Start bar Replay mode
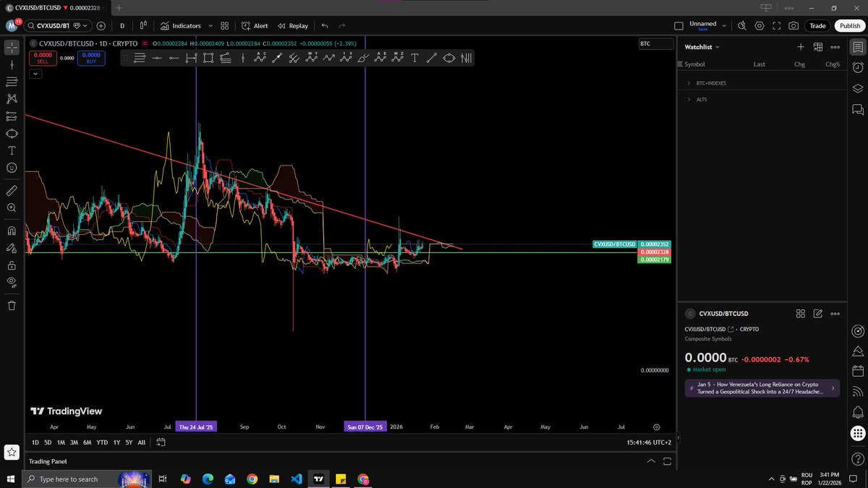This screenshot has width=868, height=488. pos(292,25)
